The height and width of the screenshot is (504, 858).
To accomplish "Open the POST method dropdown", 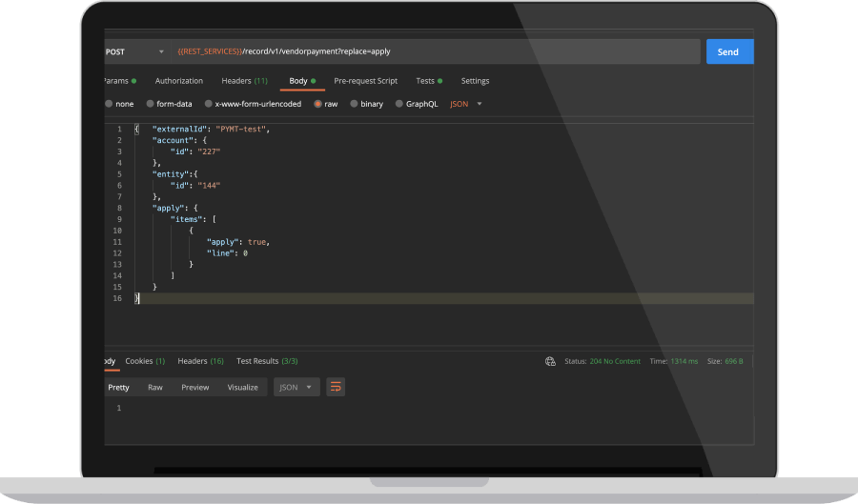I will [135, 52].
